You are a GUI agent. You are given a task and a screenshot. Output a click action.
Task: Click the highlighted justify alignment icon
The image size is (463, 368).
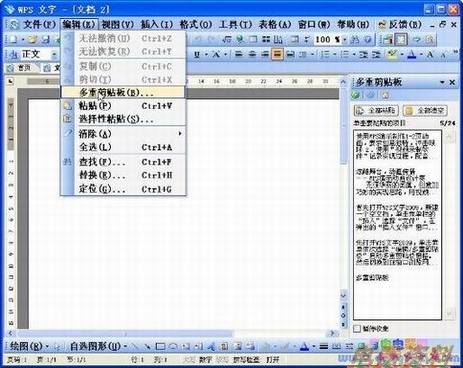tap(277, 54)
